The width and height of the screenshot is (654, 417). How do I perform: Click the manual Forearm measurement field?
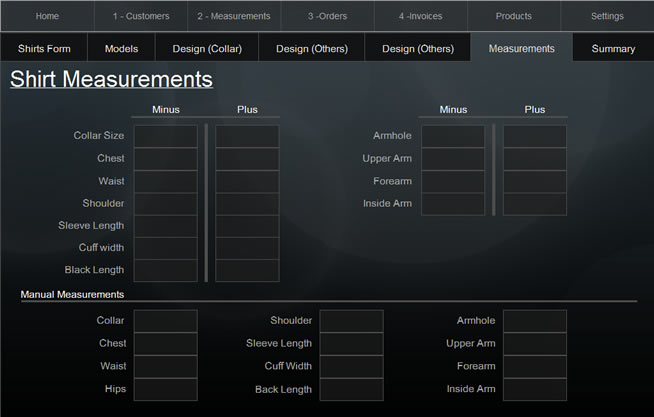[x=535, y=367]
